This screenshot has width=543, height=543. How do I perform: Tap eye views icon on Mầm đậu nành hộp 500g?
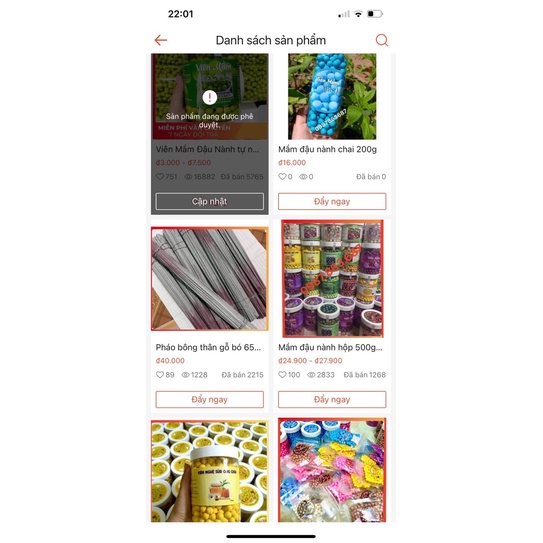311,375
